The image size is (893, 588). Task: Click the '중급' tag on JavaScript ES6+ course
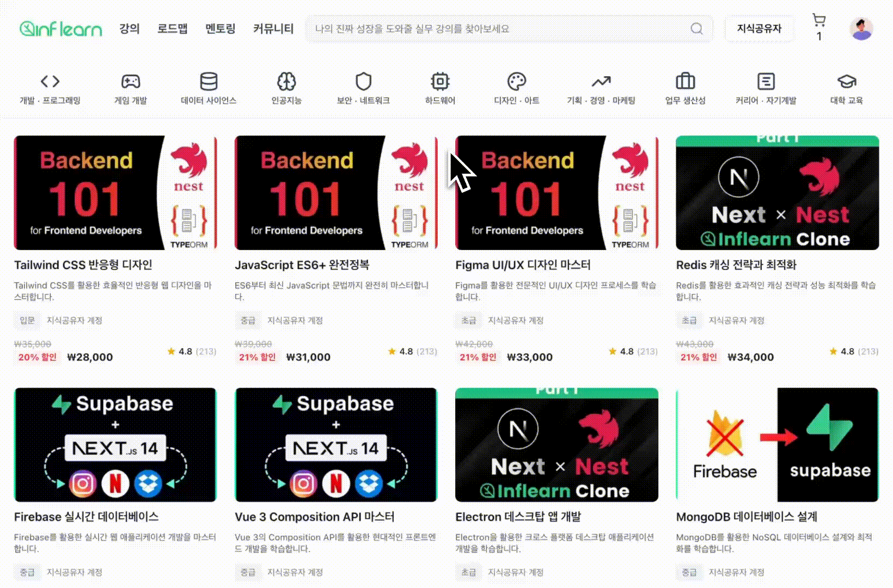point(248,320)
